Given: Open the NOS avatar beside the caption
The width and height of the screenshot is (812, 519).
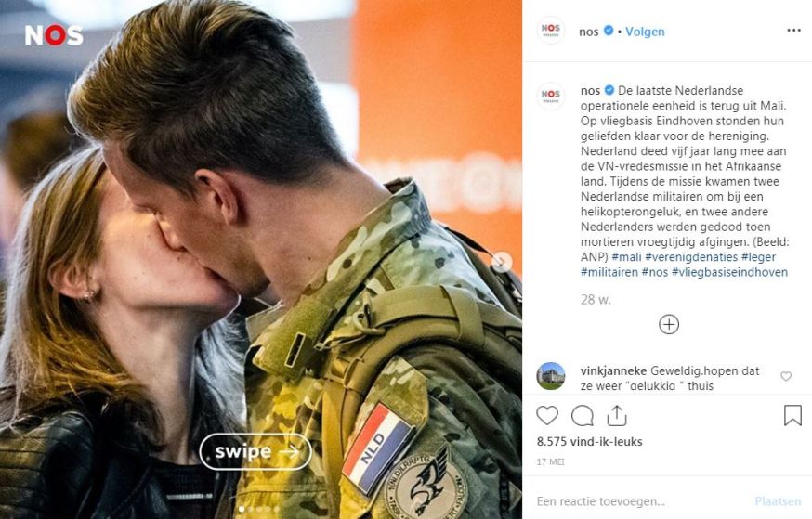Looking at the screenshot, I should click(x=551, y=97).
